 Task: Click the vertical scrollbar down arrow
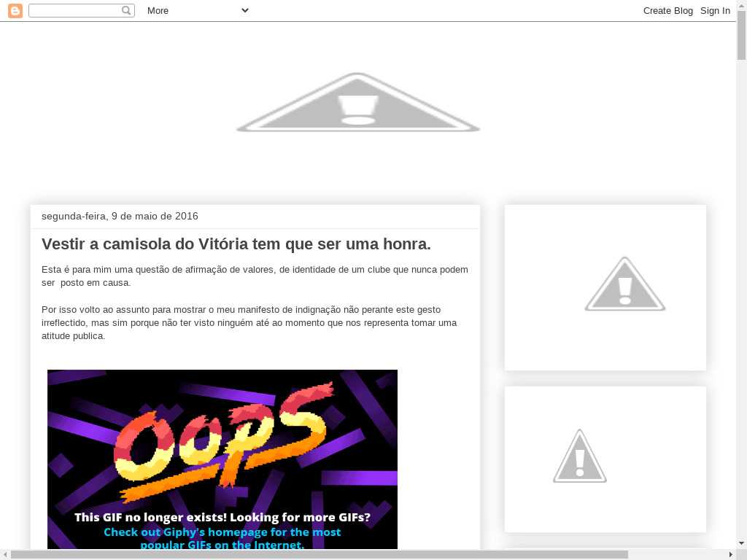tap(741, 542)
